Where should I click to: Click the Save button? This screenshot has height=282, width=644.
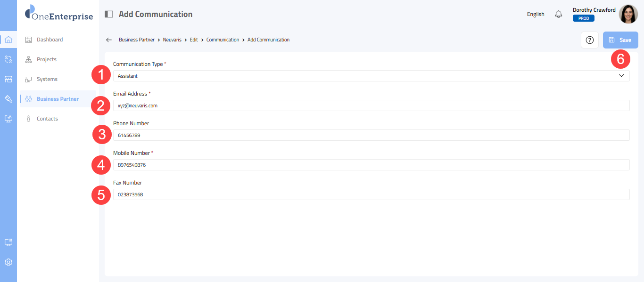pos(620,40)
